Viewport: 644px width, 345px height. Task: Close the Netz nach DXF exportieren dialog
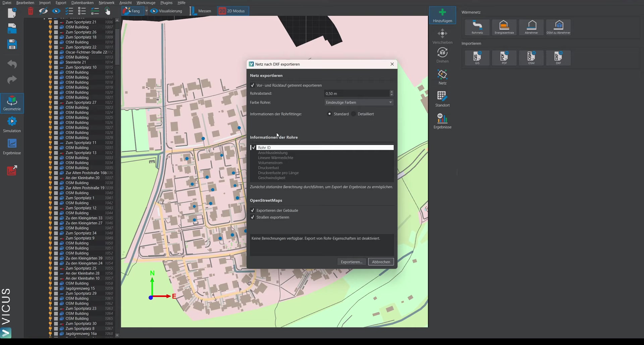pyautogui.click(x=392, y=64)
